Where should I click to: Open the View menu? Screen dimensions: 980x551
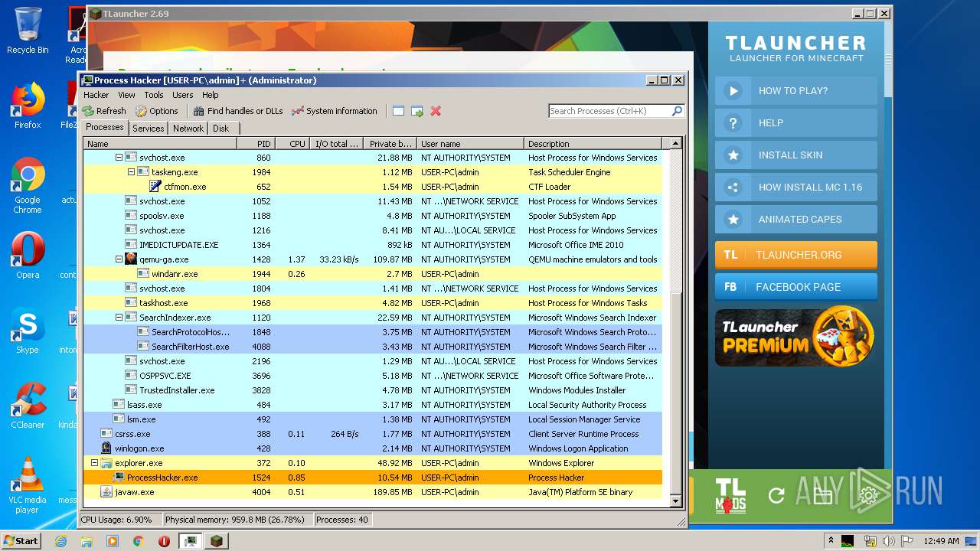[x=126, y=95]
